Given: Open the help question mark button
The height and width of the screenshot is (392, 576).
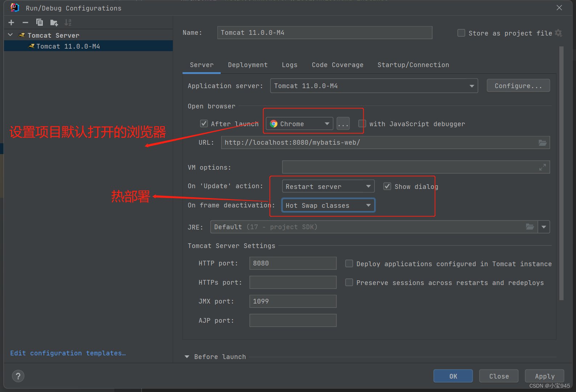Looking at the screenshot, I should tap(18, 376).
